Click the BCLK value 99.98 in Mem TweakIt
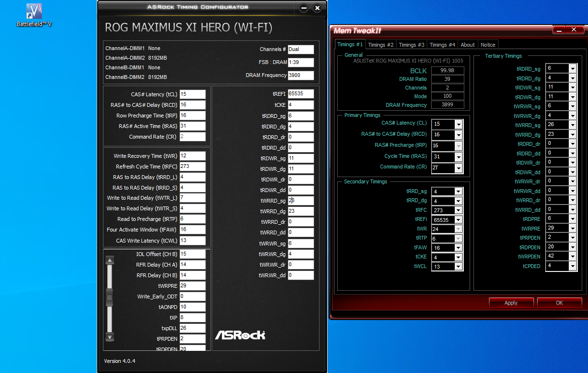Screen dimensions: 588x373 pos(447,70)
